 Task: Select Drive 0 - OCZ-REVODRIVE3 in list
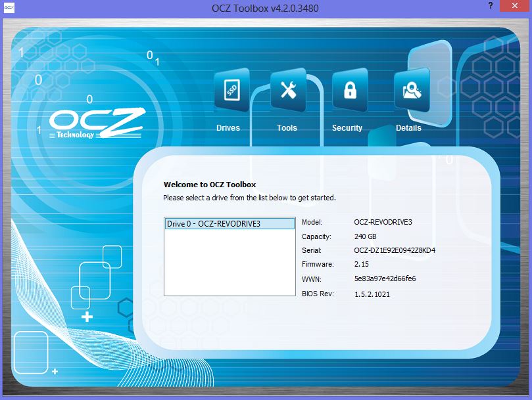coord(230,224)
